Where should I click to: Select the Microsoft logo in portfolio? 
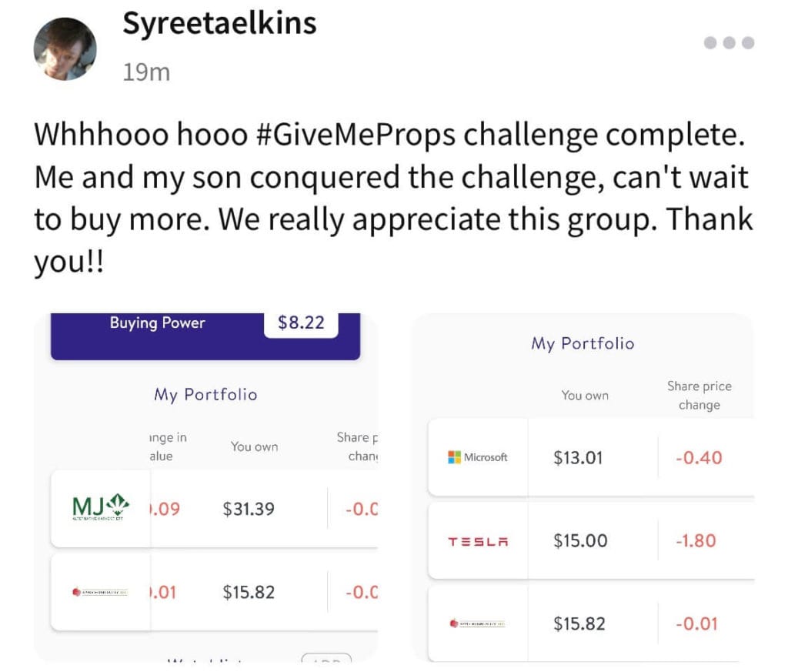click(x=477, y=457)
